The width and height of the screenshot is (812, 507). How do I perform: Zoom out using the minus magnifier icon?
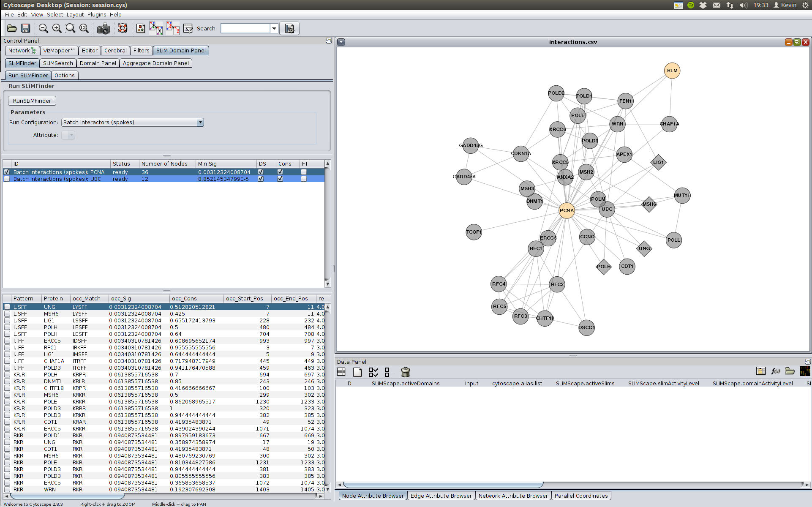pyautogui.click(x=43, y=28)
